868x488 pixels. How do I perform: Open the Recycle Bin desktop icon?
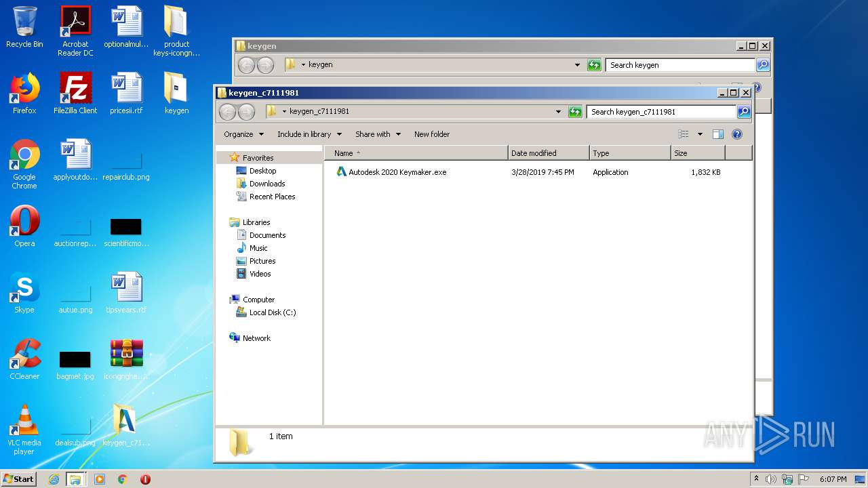(24, 27)
